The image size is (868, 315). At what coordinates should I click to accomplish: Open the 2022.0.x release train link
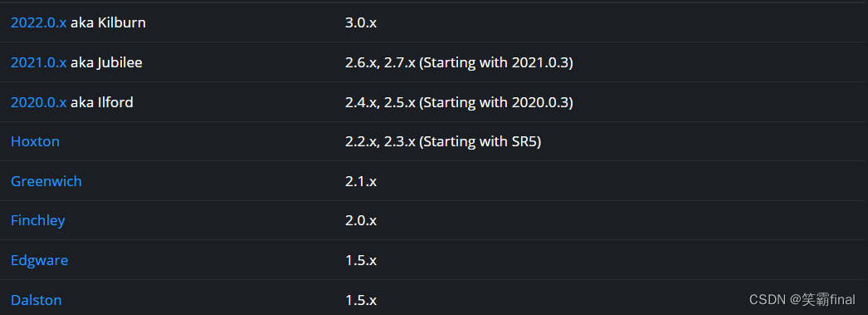(39, 23)
